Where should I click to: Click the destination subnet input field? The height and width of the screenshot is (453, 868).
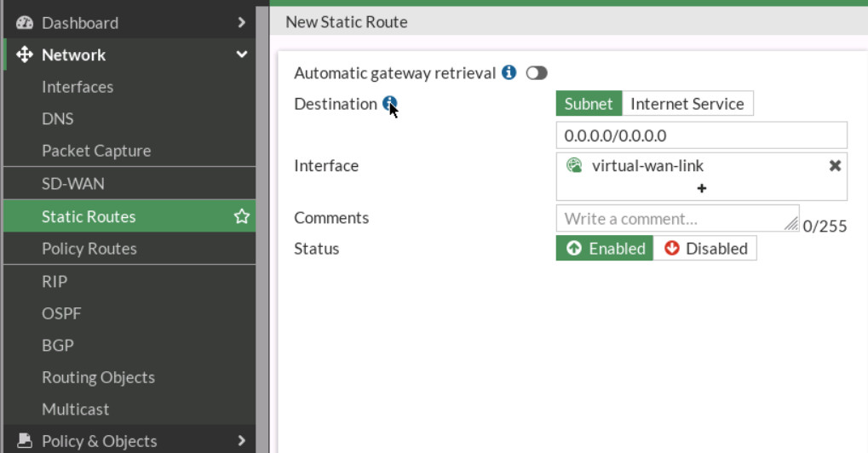pos(701,135)
